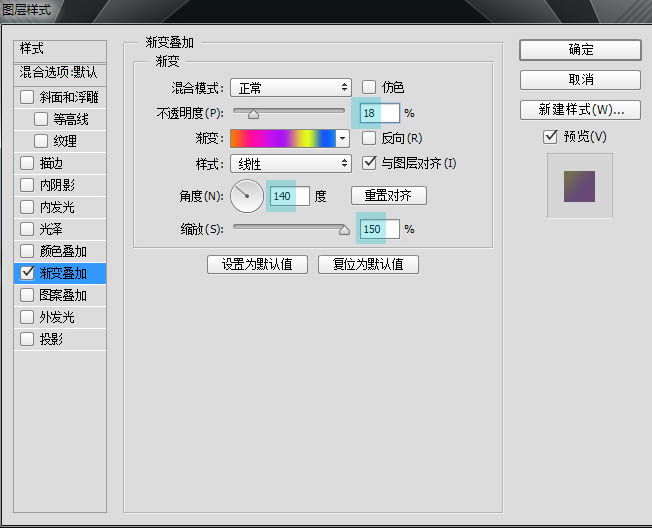Image resolution: width=652 pixels, height=528 pixels.
Task: Tick the 纹理 checkbox
Action: 41,141
